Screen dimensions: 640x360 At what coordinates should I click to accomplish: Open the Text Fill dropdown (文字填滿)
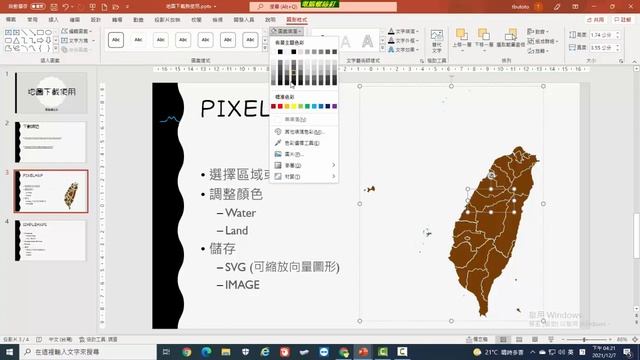[x=403, y=31]
